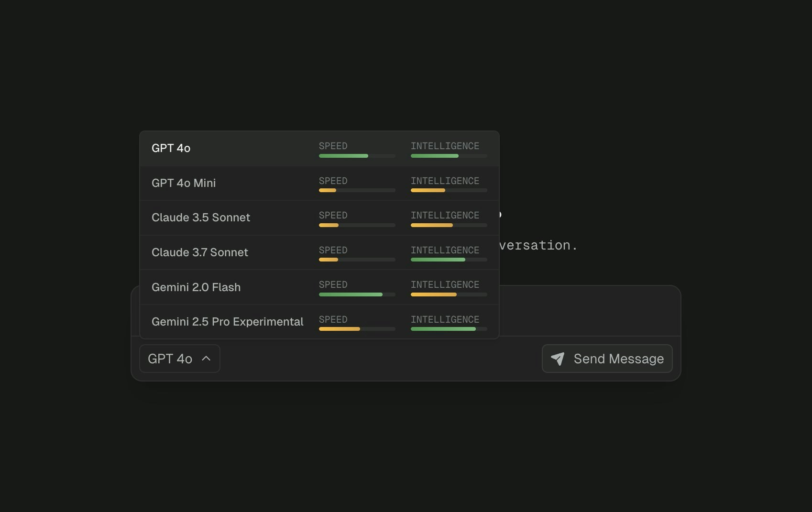Screen dimensions: 812x512
Task: Click GPT 4o intelligence bar
Action: click(449, 156)
